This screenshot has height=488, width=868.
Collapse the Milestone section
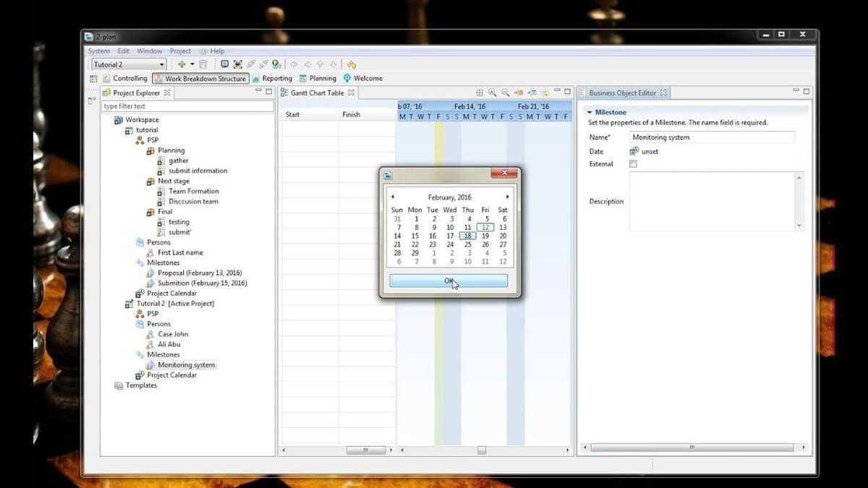(x=590, y=112)
